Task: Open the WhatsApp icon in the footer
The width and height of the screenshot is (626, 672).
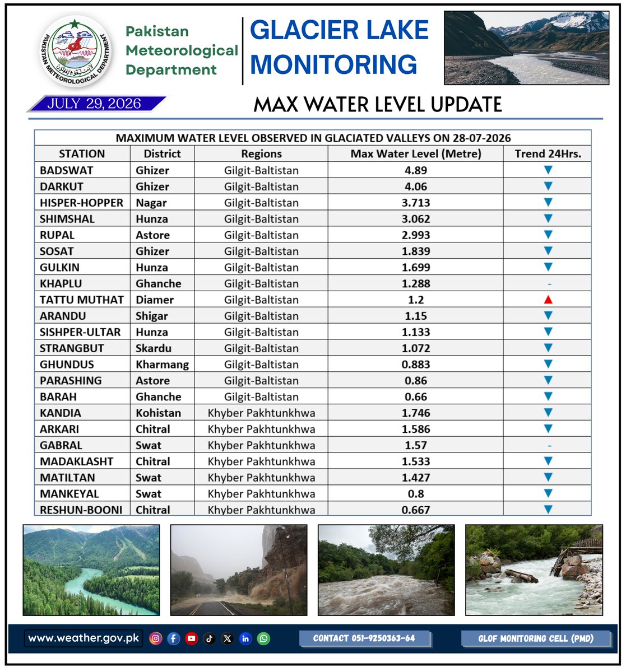Action: coord(263,638)
